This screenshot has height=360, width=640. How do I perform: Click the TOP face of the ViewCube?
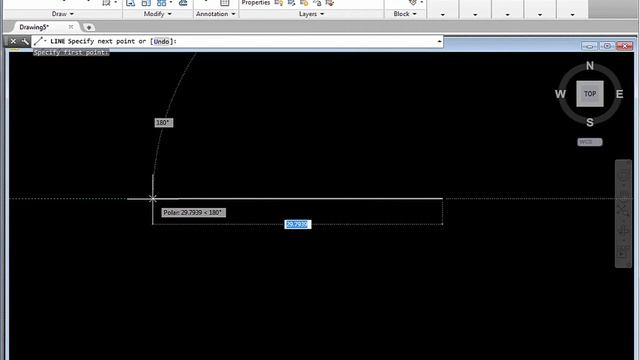point(590,94)
